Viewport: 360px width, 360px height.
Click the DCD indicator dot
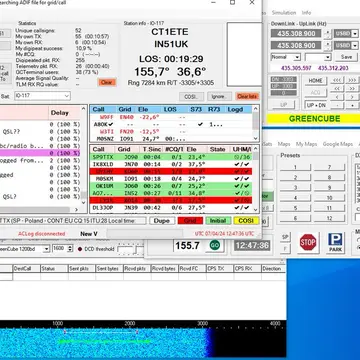pos(80,249)
